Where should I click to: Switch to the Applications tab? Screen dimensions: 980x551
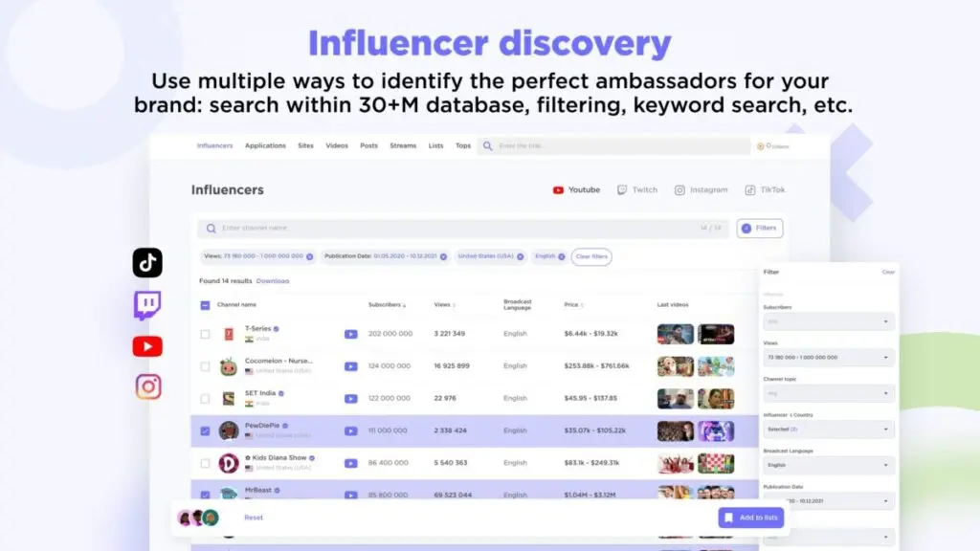(x=265, y=145)
